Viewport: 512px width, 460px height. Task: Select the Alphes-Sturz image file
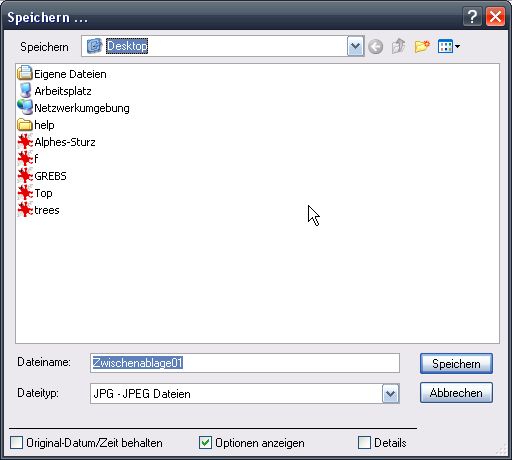tap(57, 142)
